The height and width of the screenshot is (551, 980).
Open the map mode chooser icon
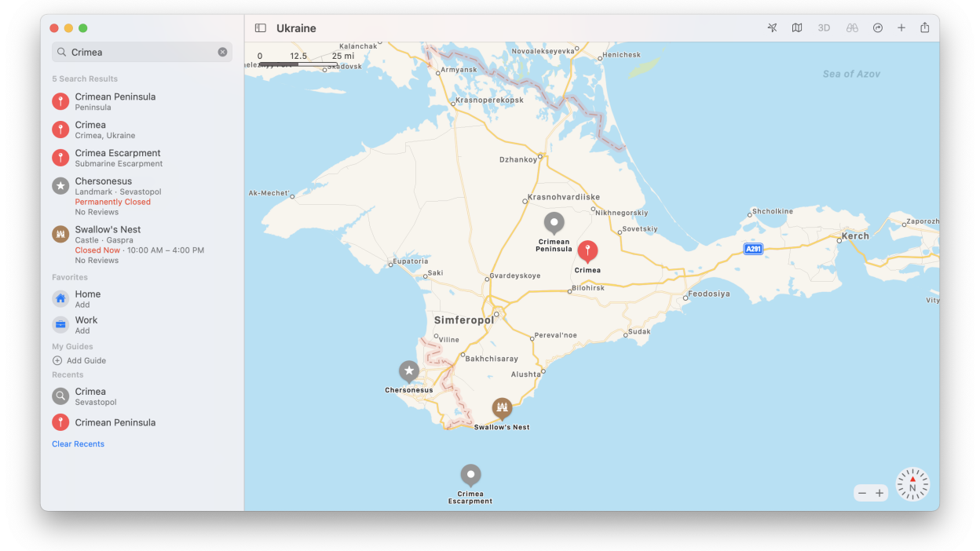797,28
